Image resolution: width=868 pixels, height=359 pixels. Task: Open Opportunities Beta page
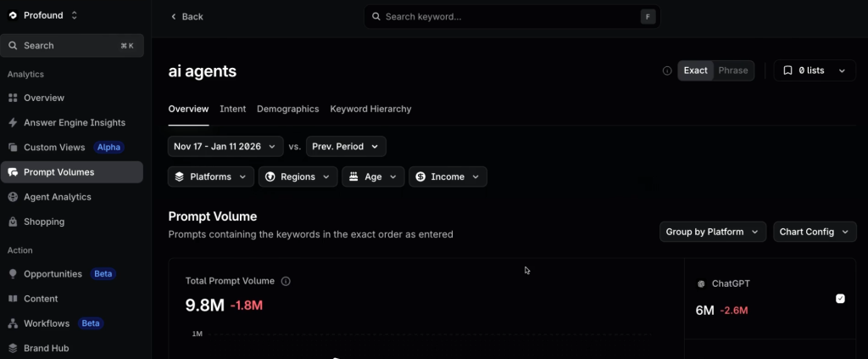(x=72, y=273)
